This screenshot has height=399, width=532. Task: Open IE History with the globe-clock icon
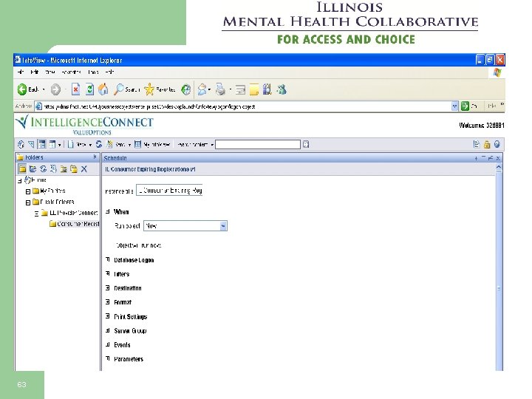tap(185, 89)
